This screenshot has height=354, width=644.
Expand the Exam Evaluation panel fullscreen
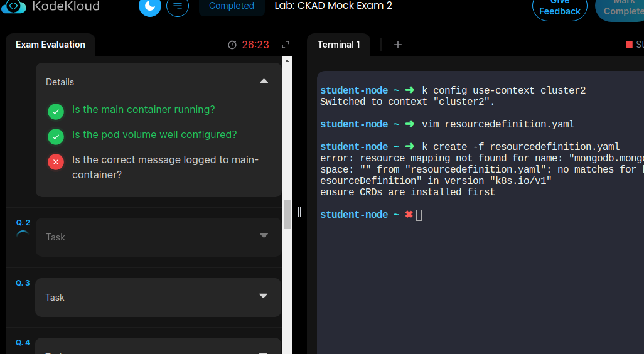coord(286,45)
